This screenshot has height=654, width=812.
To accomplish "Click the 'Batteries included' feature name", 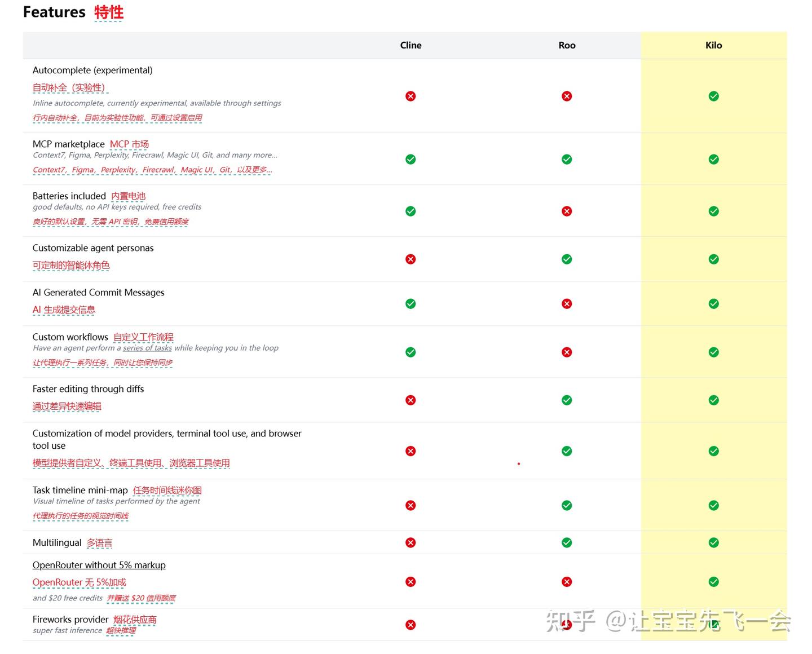I will pyautogui.click(x=69, y=196).
